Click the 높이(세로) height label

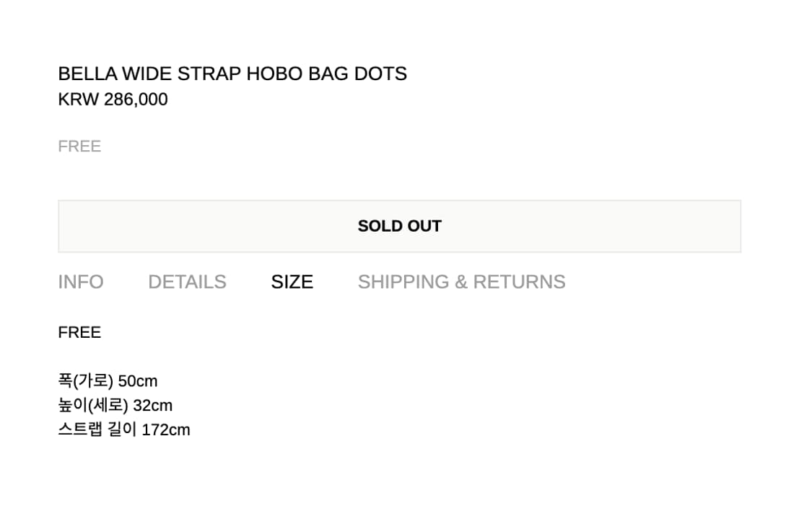93,406
